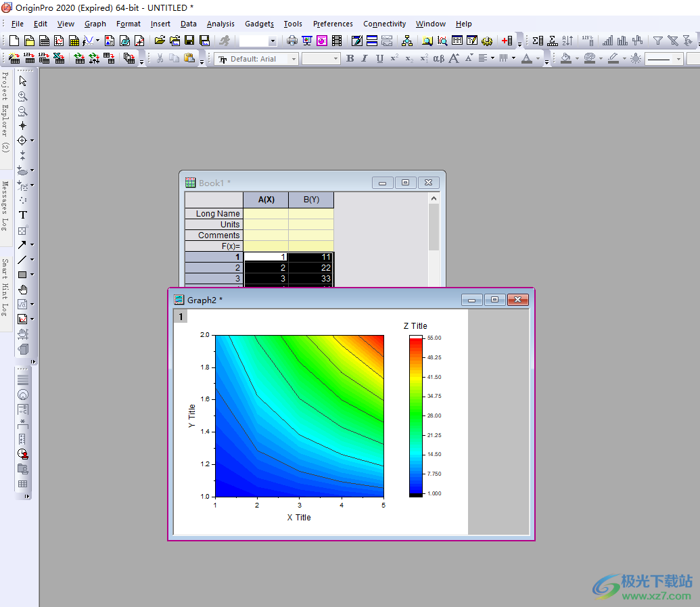Click the Line/Border Color pencil icon

coord(613,58)
